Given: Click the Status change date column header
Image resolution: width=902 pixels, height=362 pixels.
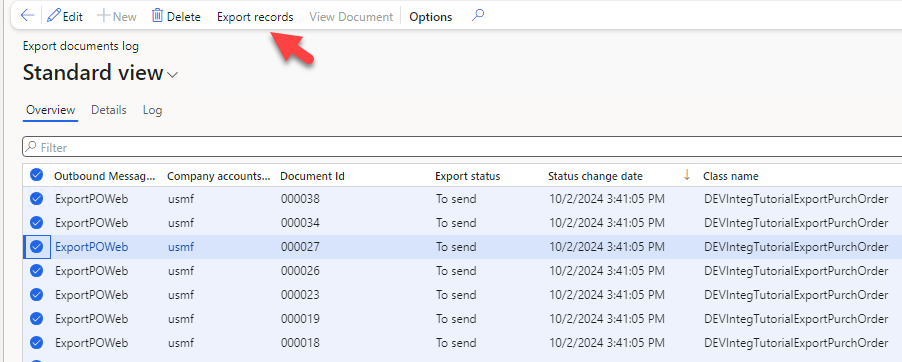Looking at the screenshot, I should click(x=595, y=176).
